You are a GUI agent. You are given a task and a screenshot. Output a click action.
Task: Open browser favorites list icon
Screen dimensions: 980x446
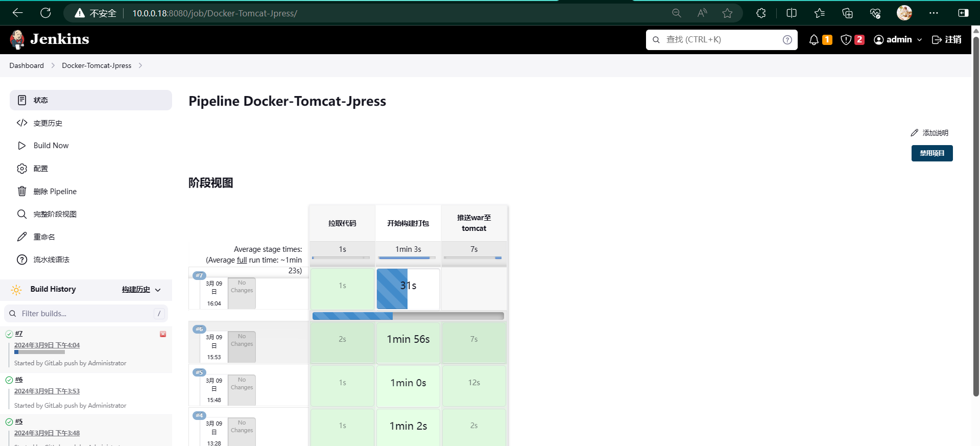[x=820, y=13]
